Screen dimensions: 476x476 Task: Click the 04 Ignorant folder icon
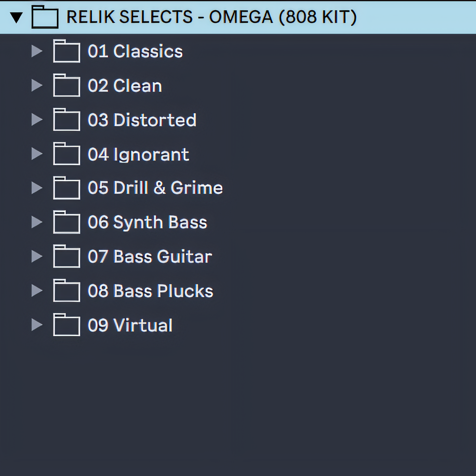[x=66, y=154]
